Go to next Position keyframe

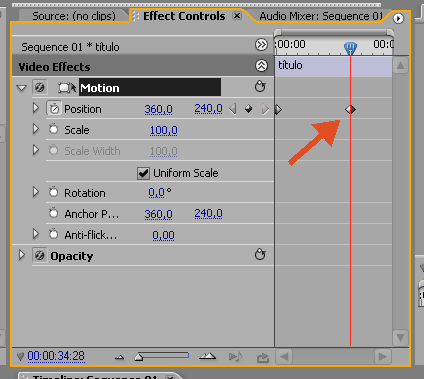pyautogui.click(x=265, y=109)
